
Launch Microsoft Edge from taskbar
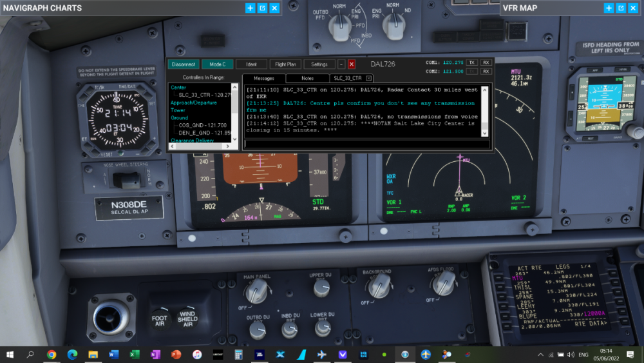coord(72,355)
